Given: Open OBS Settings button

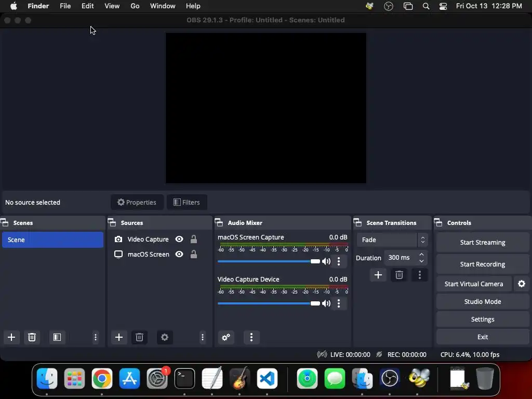Looking at the screenshot, I should tap(483, 320).
